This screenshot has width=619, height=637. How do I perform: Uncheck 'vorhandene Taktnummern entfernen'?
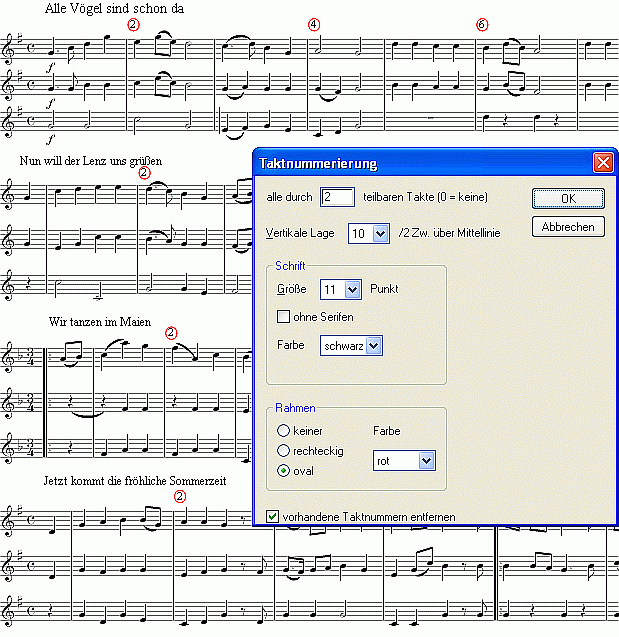click(273, 516)
